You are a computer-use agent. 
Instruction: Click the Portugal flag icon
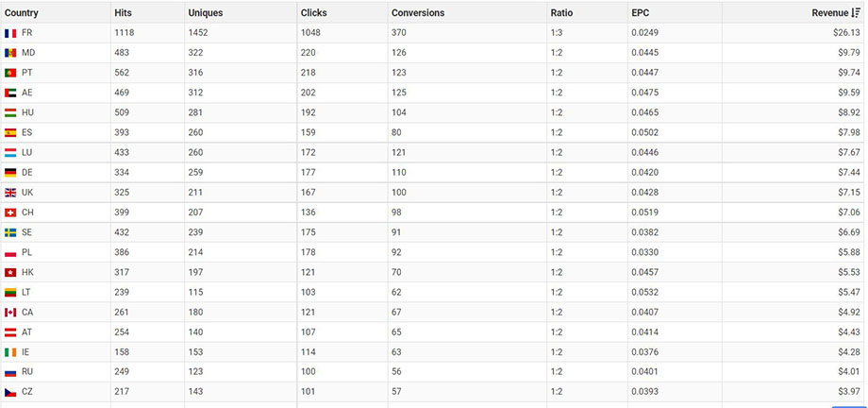pyautogui.click(x=10, y=73)
